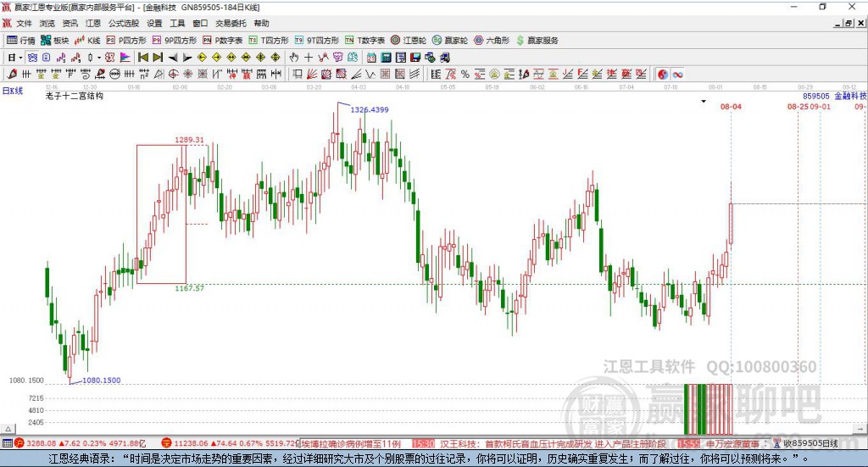Click the first yellow diamond arrow icon
The height and width of the screenshot is (467, 868).
[202, 58]
